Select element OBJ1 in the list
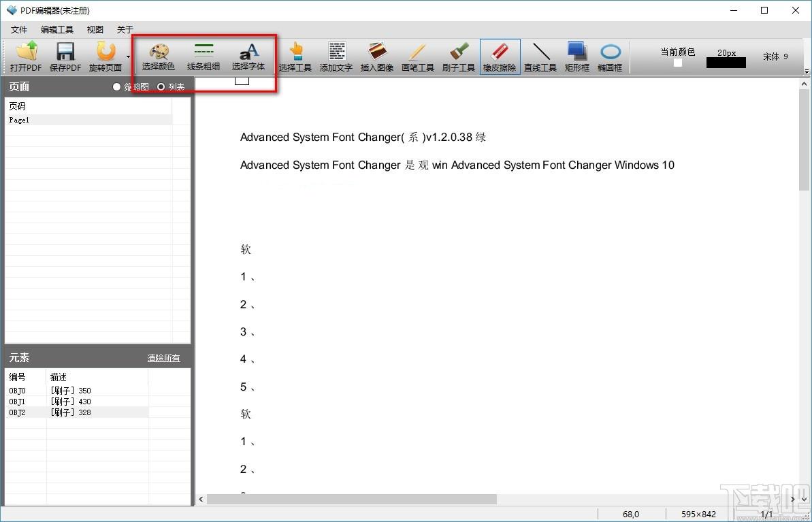The height and width of the screenshot is (522, 812). point(77,402)
